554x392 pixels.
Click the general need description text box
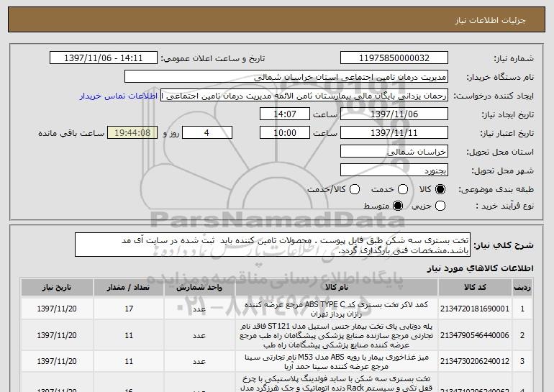pos(273,245)
